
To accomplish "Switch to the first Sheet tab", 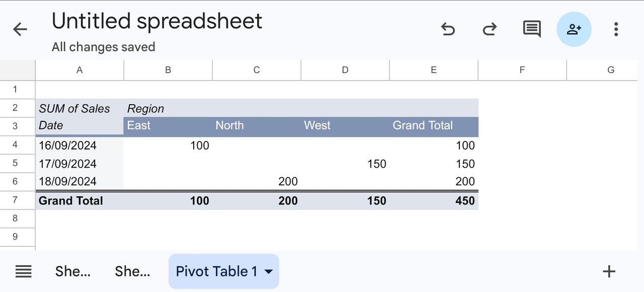I will point(73,271).
